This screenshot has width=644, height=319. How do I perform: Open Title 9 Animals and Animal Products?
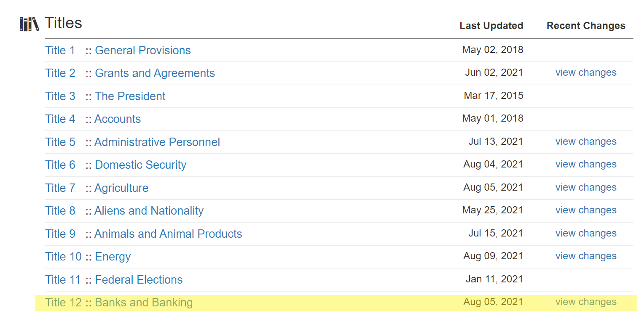(144, 234)
